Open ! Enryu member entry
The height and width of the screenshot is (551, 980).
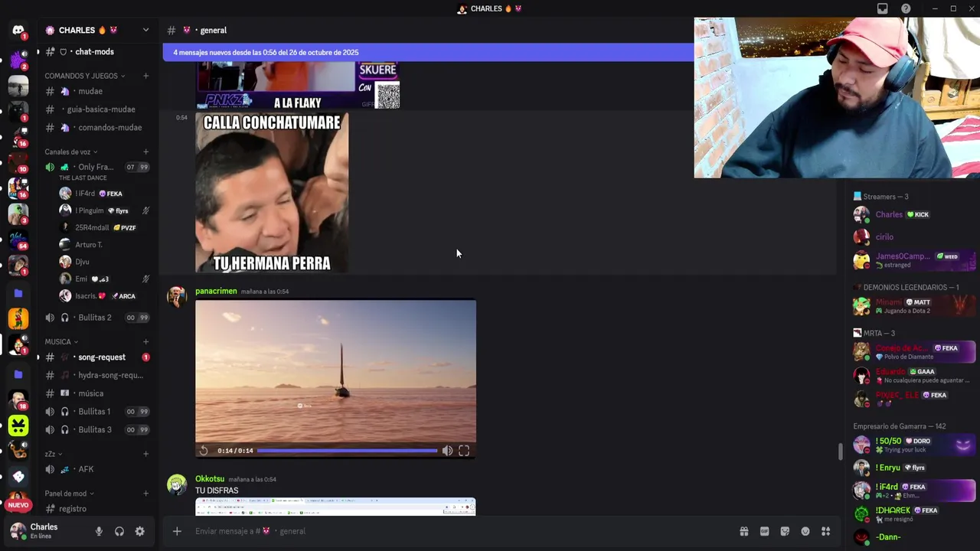click(x=914, y=468)
